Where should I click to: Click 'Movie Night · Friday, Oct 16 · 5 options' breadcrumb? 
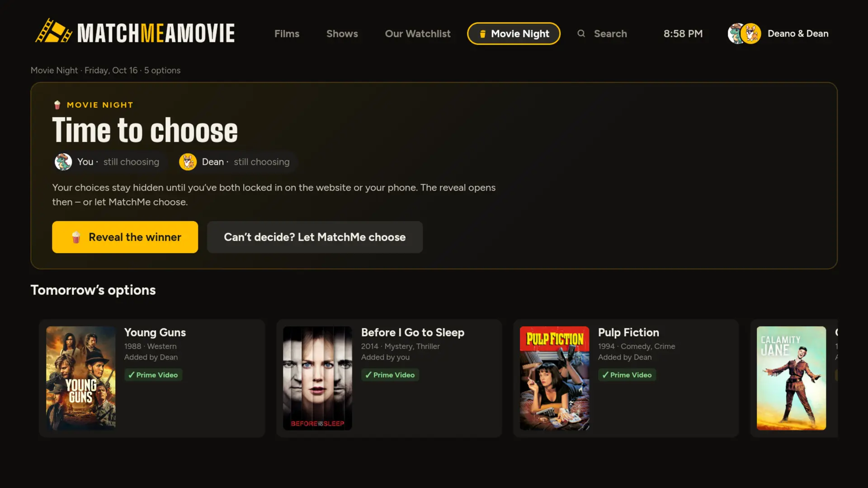tap(105, 70)
